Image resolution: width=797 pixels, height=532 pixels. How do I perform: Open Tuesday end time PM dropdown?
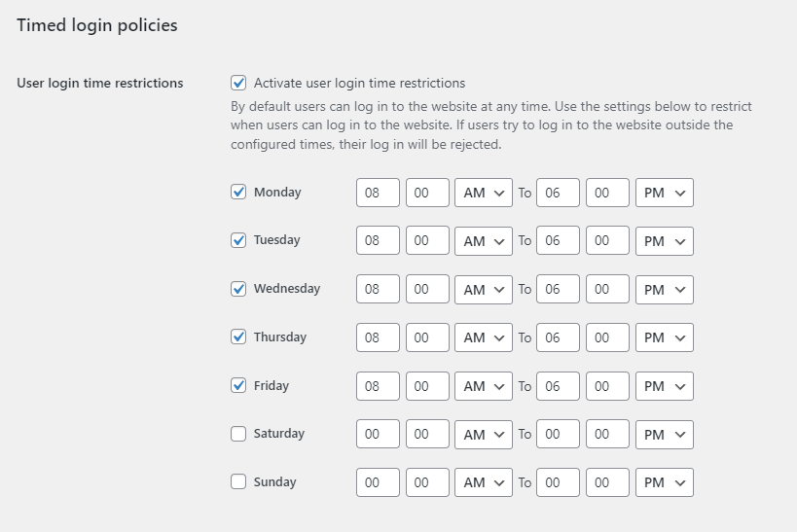coord(664,241)
